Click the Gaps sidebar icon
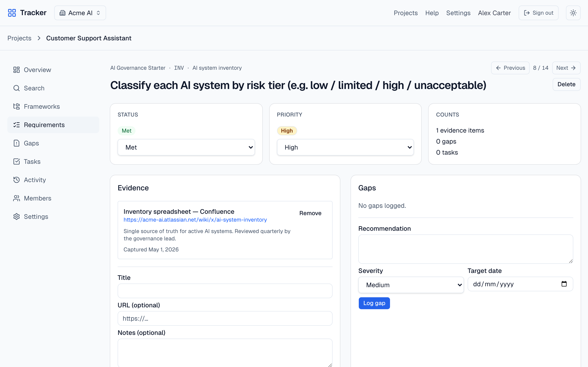 [x=17, y=143]
